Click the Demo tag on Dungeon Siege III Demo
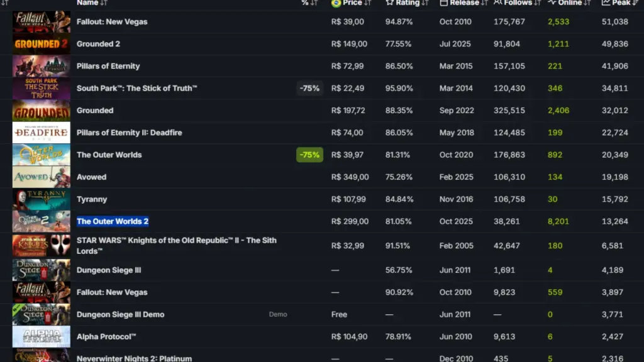Viewport: 644px width, 362px height. 278,314
